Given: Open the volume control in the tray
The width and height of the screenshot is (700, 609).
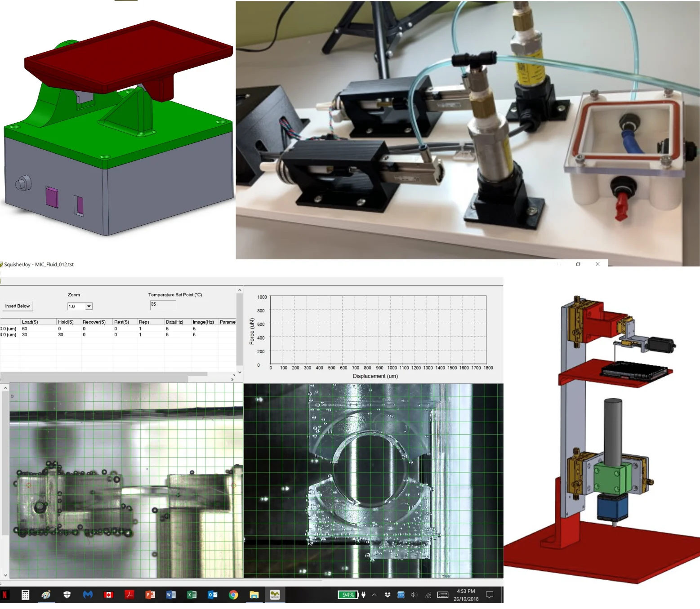Looking at the screenshot, I should [x=414, y=595].
